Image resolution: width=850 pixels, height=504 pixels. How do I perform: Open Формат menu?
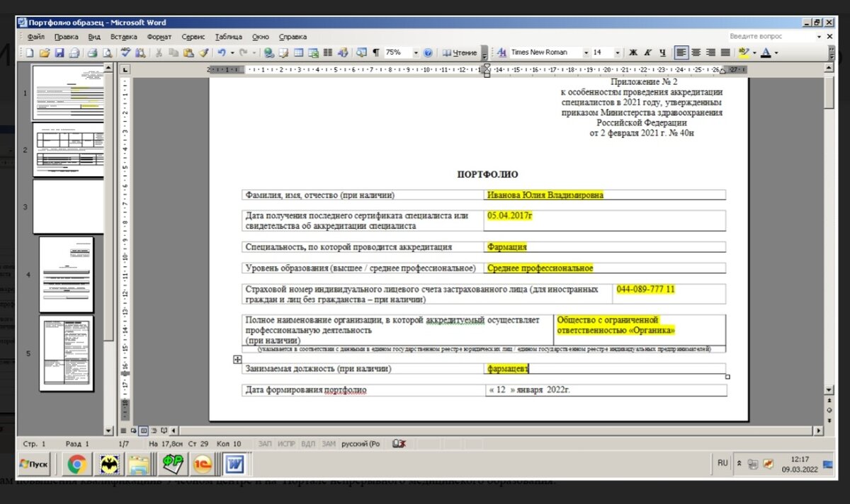159,36
